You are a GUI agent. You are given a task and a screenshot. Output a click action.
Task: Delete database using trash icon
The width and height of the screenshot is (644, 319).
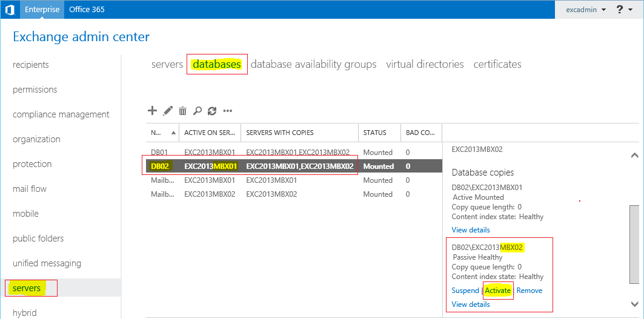click(183, 111)
